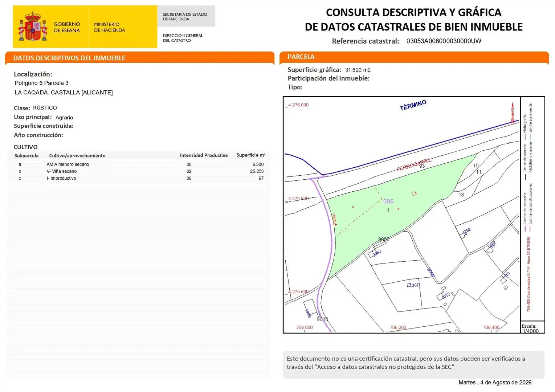Image resolution: width=555 pixels, height=392 pixels.
Task: Click the "PARCELA" section header
Action: click(301, 57)
